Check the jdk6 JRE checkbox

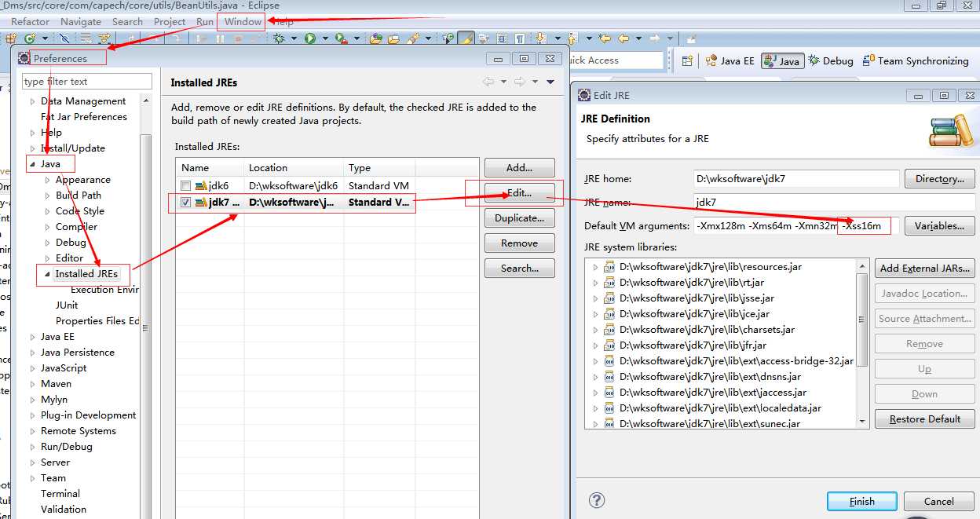[x=185, y=186]
